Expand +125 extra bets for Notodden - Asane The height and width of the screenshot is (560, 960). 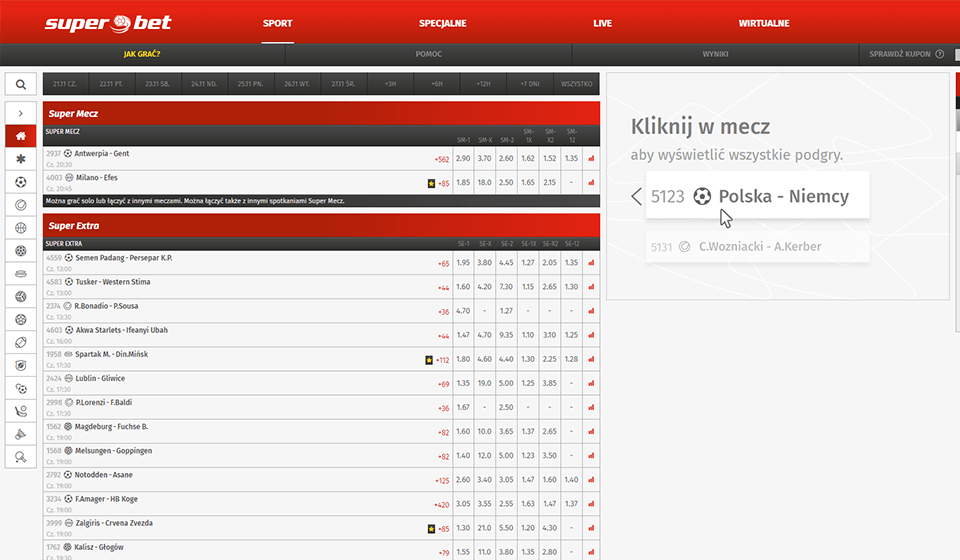pyautogui.click(x=441, y=480)
